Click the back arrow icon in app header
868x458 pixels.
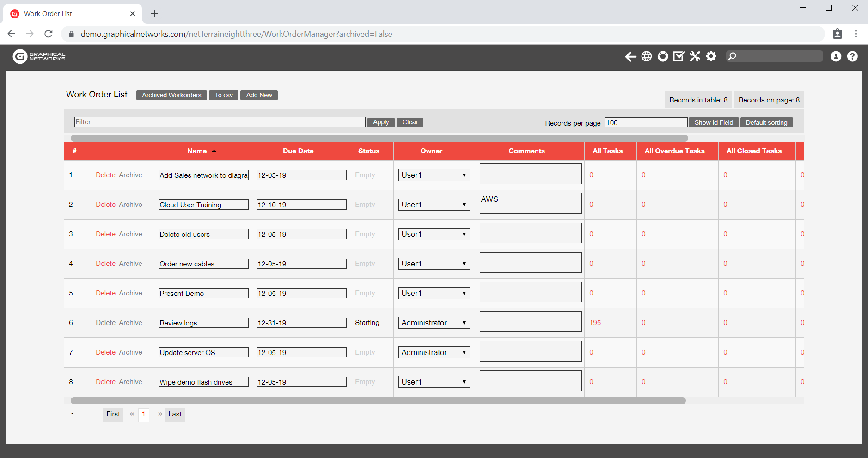coord(630,56)
